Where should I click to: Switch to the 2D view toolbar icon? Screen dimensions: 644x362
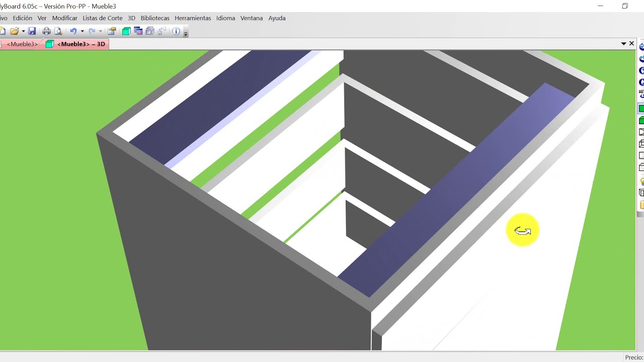click(138, 31)
